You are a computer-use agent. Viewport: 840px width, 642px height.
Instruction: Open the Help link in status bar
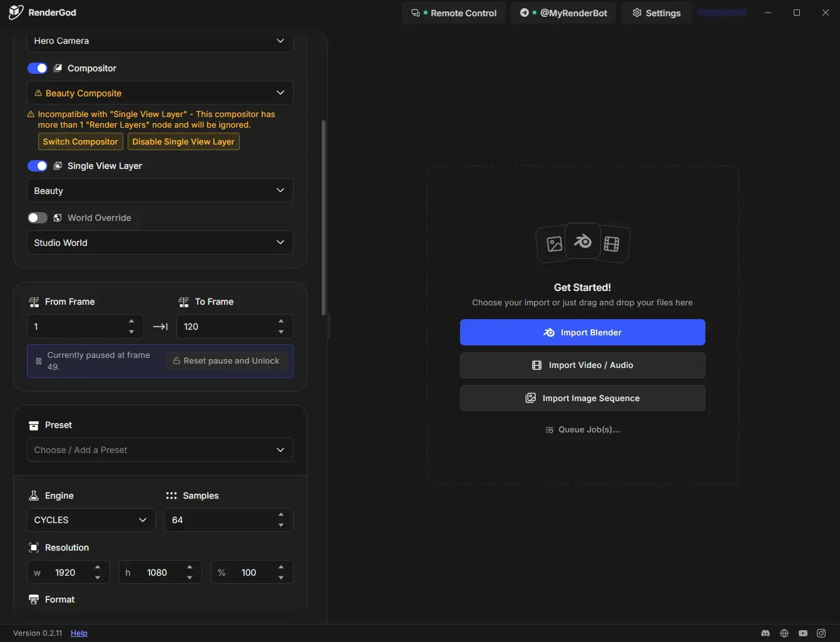[79, 633]
